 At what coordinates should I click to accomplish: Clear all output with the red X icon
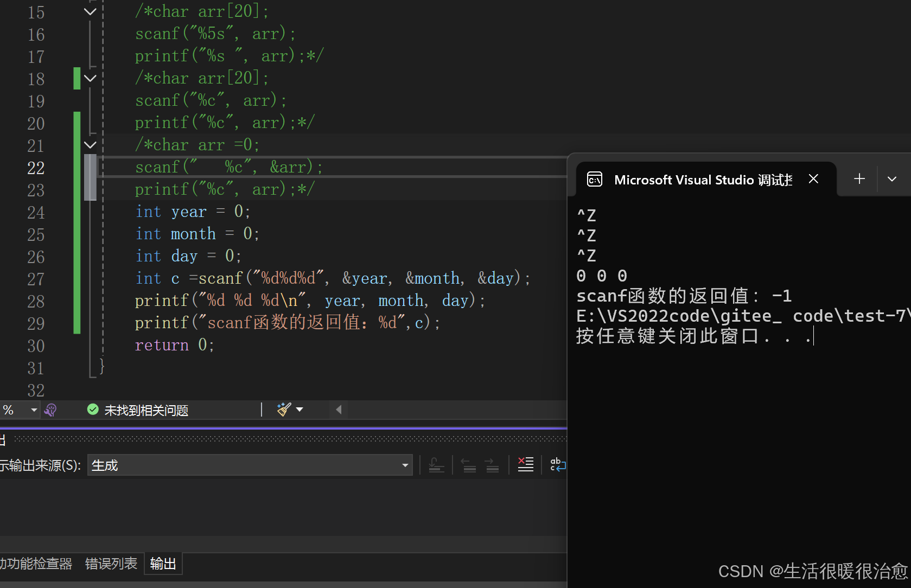[x=525, y=464]
